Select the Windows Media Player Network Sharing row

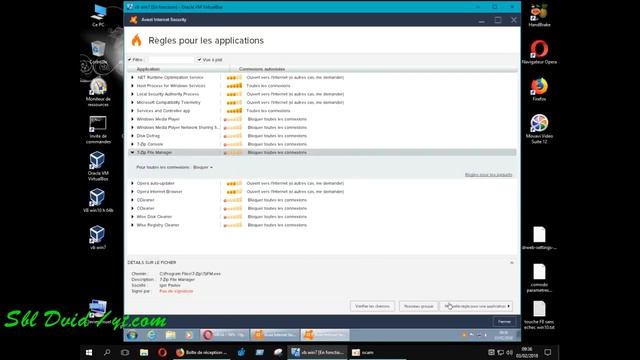[x=322, y=127]
